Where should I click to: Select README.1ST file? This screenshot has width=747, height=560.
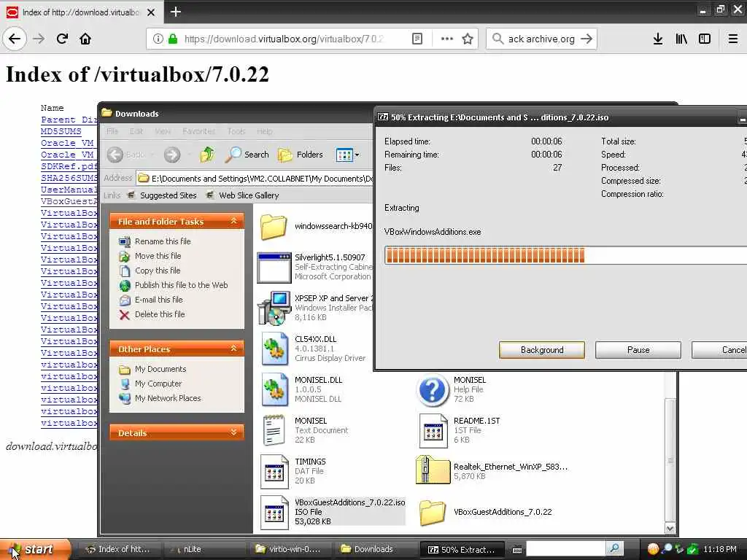(x=460, y=430)
